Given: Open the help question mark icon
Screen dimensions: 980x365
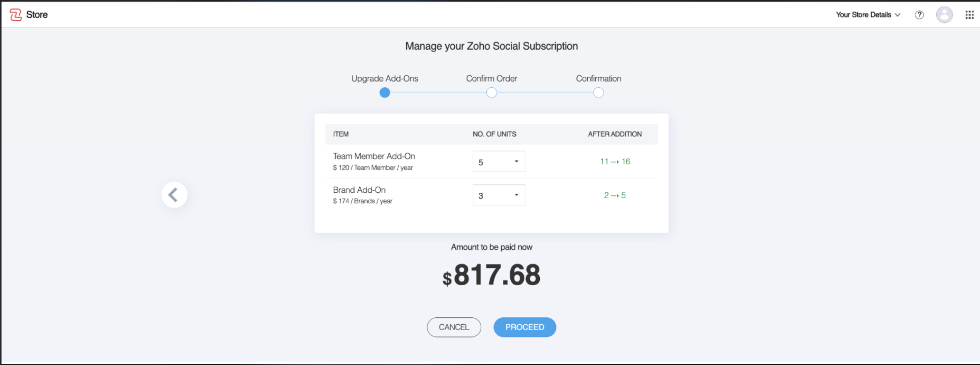Looking at the screenshot, I should pos(919,15).
